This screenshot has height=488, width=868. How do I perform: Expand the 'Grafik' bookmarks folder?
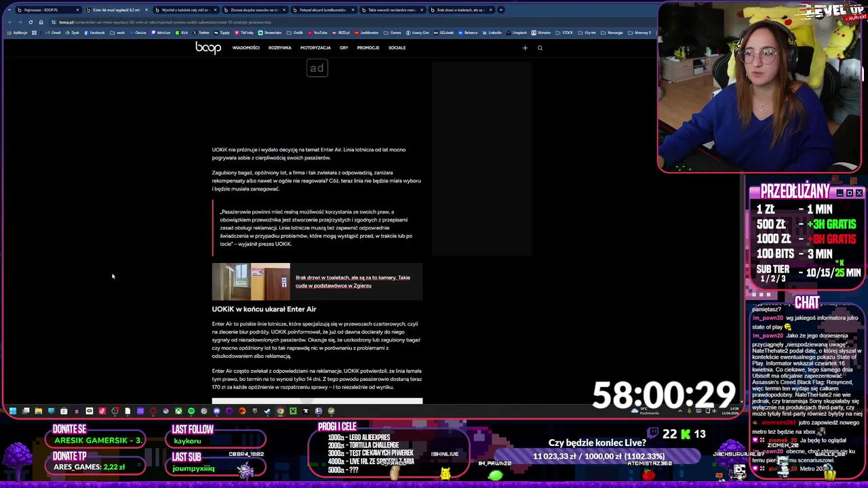[x=294, y=33]
